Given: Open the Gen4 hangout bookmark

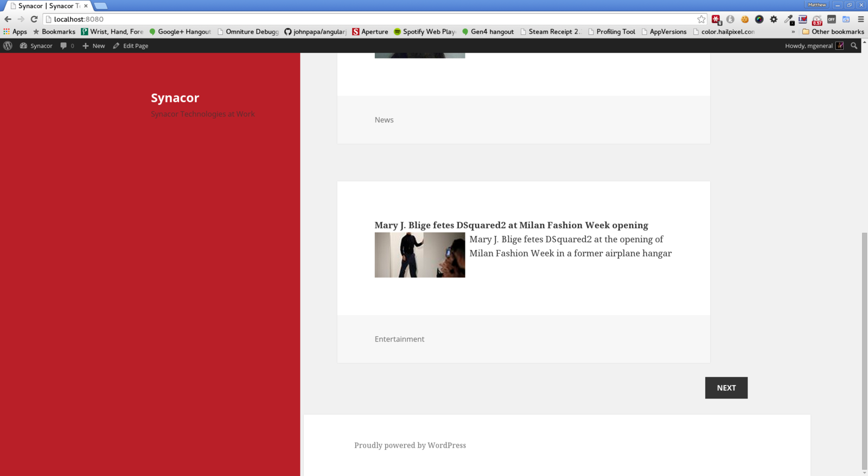Looking at the screenshot, I should click(x=488, y=31).
